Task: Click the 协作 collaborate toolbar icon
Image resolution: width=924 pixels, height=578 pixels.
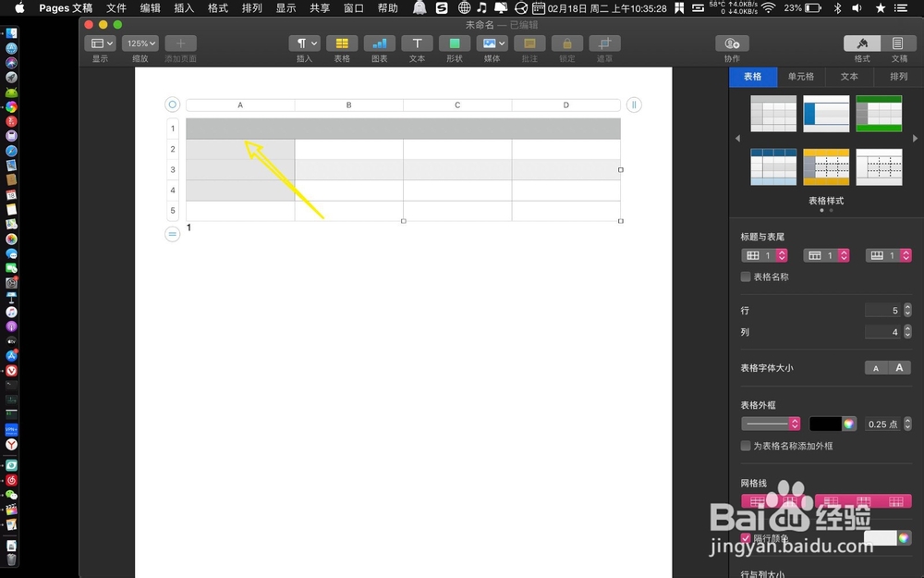Action: point(732,43)
